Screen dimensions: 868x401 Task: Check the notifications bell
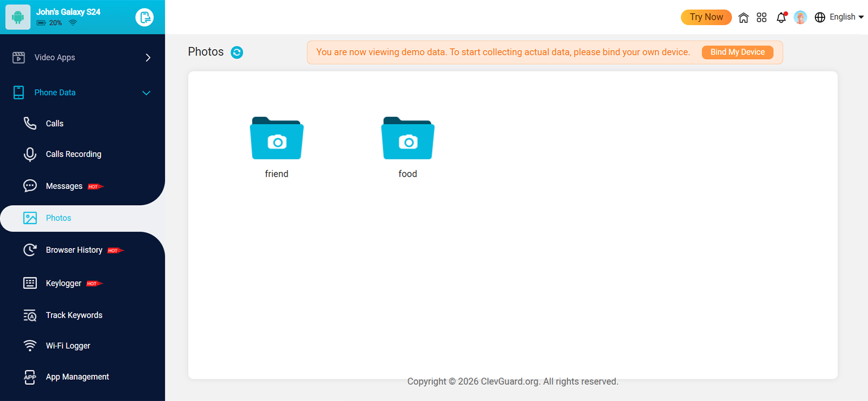tap(781, 17)
